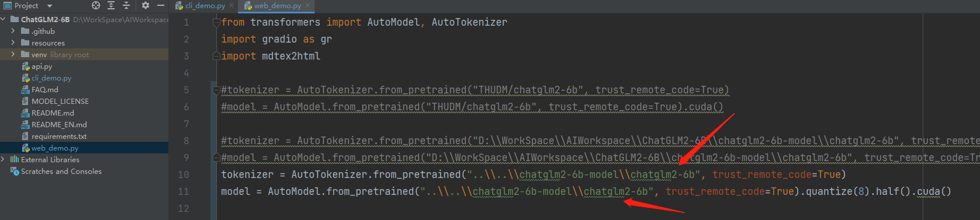Click the Python icon on cli_demo.py tab
Viewport: 980px width, 220px height.
pos(180,6)
